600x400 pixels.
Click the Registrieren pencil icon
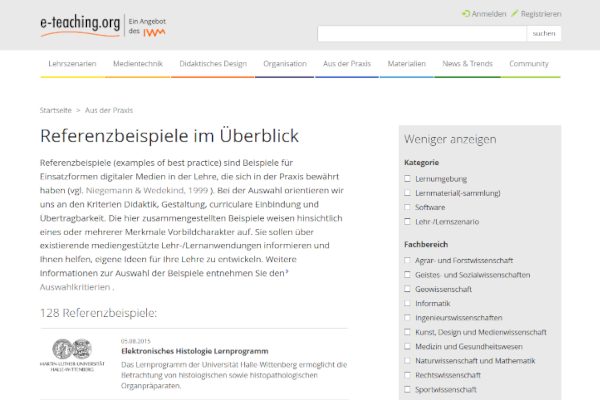pos(515,14)
